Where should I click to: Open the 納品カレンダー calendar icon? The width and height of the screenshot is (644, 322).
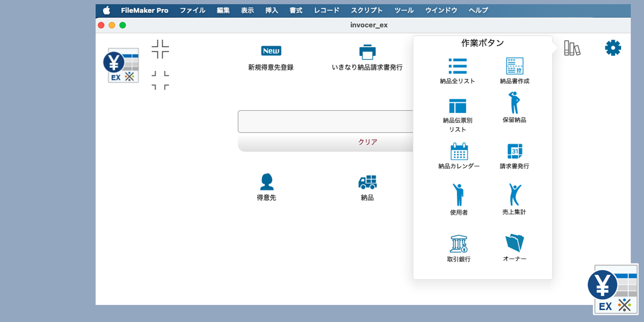[459, 151]
